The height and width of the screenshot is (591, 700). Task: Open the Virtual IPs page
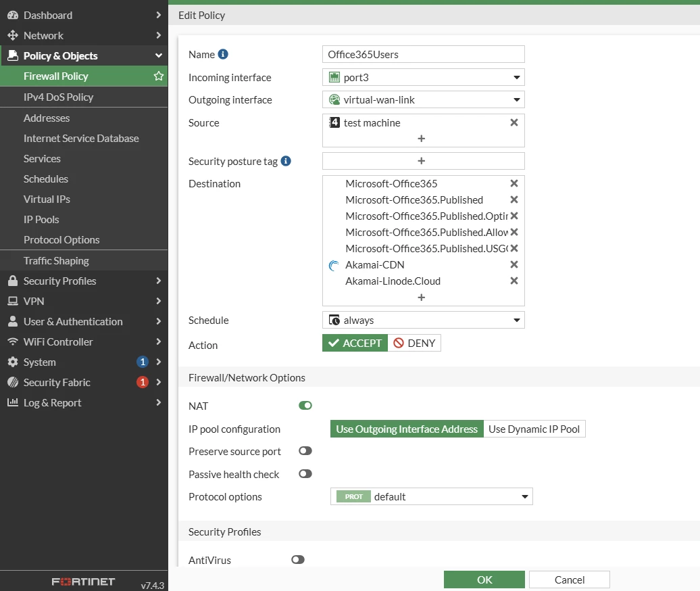pyautogui.click(x=84, y=199)
